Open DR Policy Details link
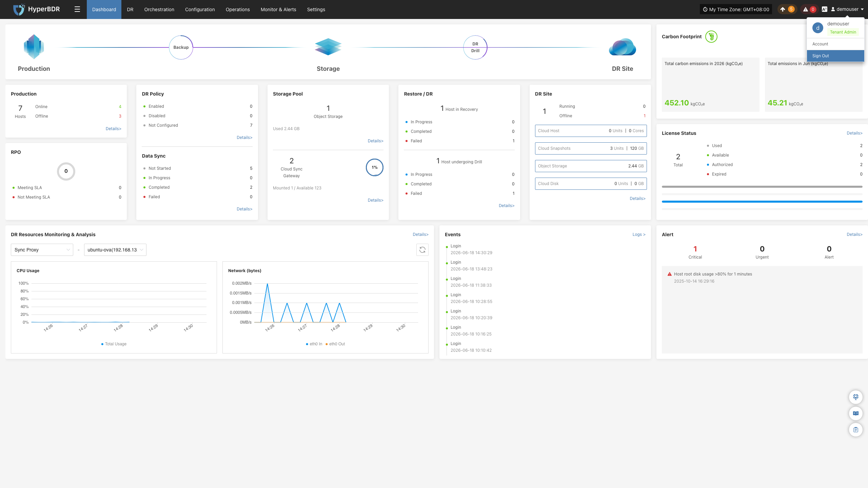The width and height of the screenshot is (868, 488). pyautogui.click(x=244, y=138)
